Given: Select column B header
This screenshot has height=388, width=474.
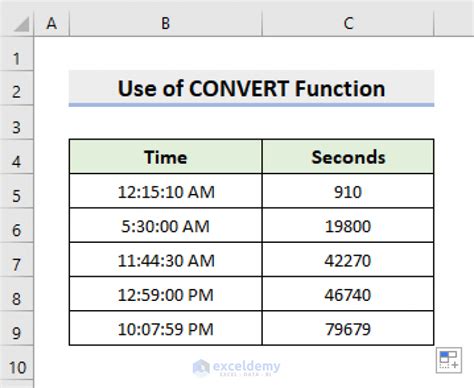Looking at the screenshot, I should [x=166, y=23].
